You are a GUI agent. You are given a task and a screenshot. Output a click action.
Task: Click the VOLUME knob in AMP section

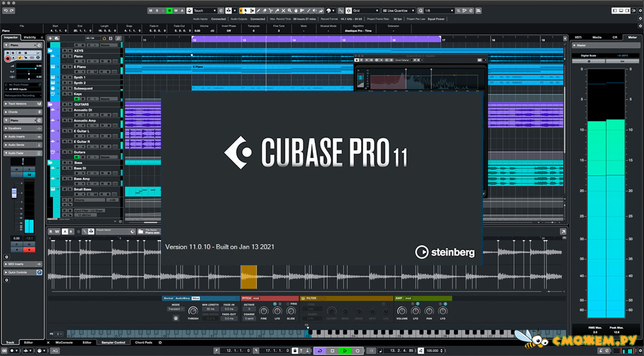402,311
